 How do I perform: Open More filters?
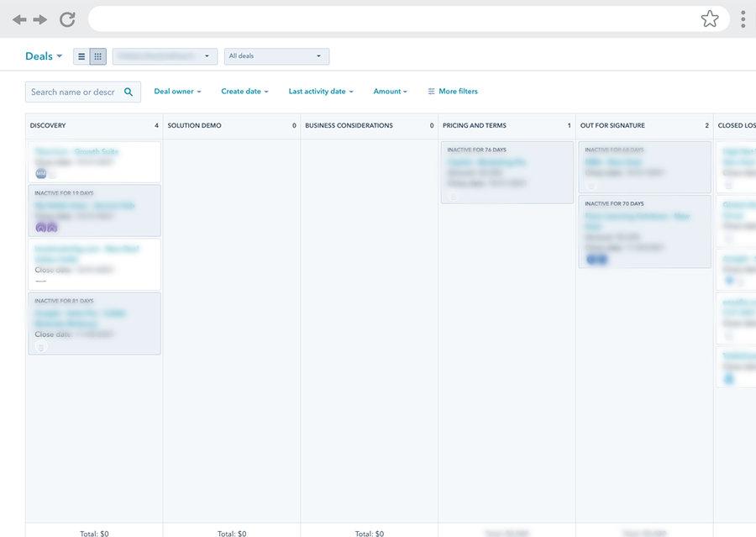coord(453,92)
